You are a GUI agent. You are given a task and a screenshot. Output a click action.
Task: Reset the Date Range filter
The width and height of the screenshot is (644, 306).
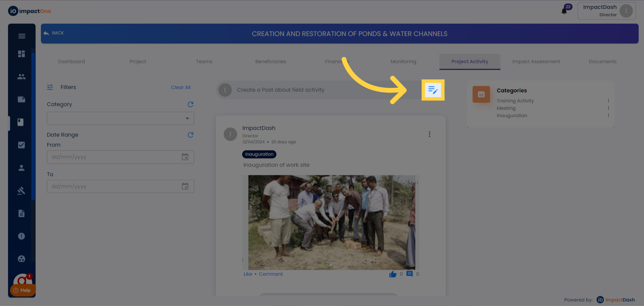click(x=191, y=135)
